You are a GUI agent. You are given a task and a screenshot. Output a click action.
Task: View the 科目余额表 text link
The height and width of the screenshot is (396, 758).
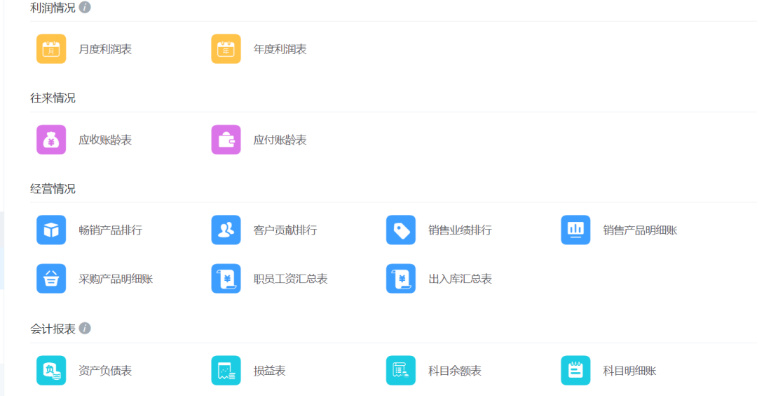pyautogui.click(x=455, y=371)
